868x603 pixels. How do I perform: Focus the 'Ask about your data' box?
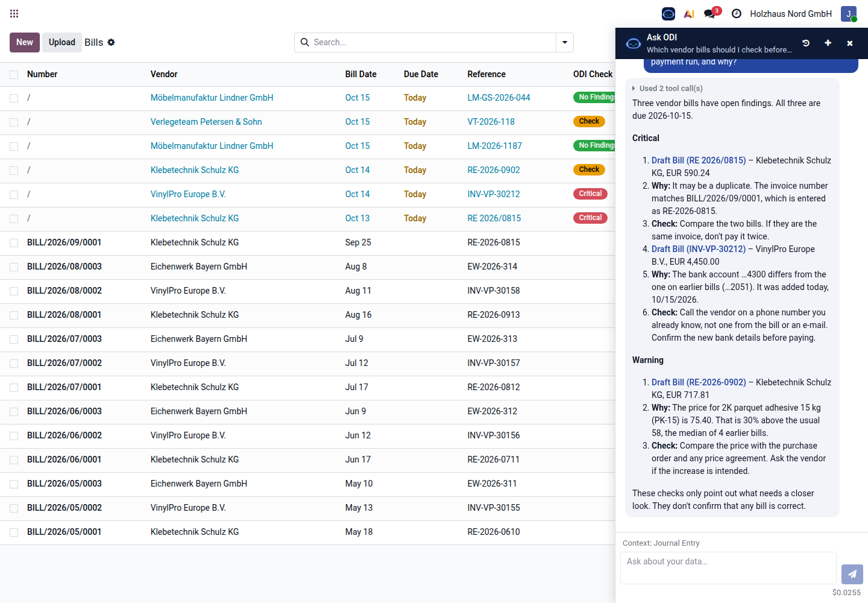[728, 568]
